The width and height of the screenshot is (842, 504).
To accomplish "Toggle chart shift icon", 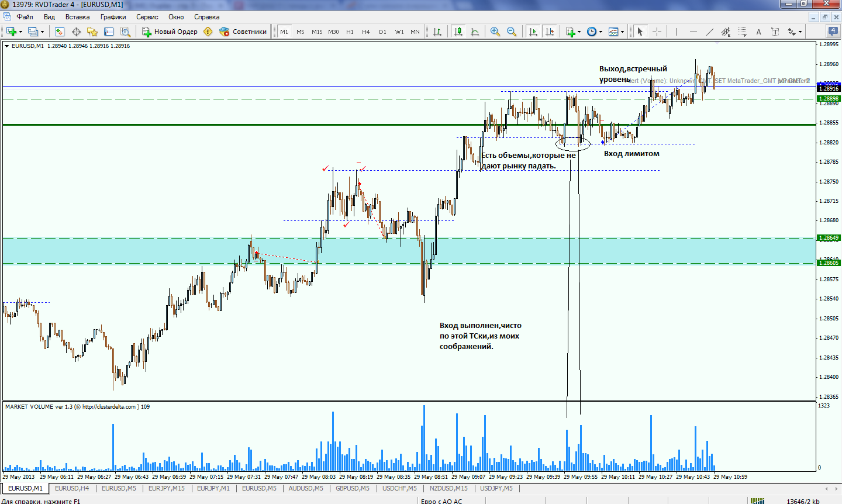I will 549,32.
